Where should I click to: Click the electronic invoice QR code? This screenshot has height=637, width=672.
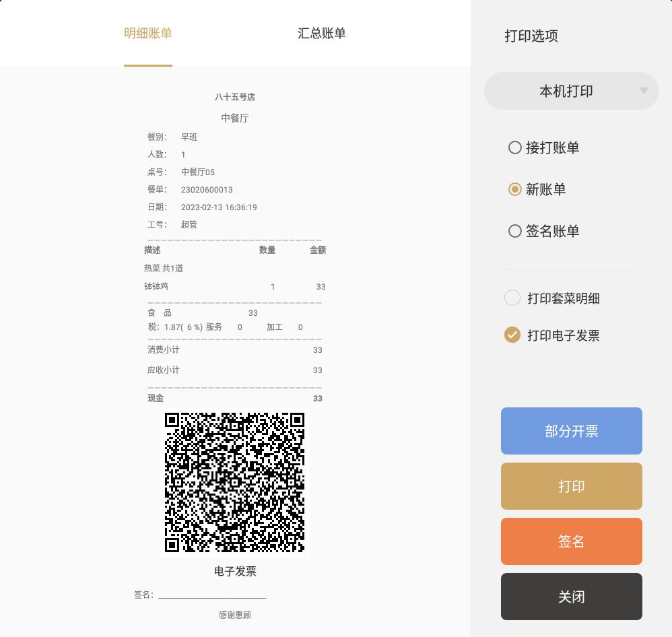(235, 482)
